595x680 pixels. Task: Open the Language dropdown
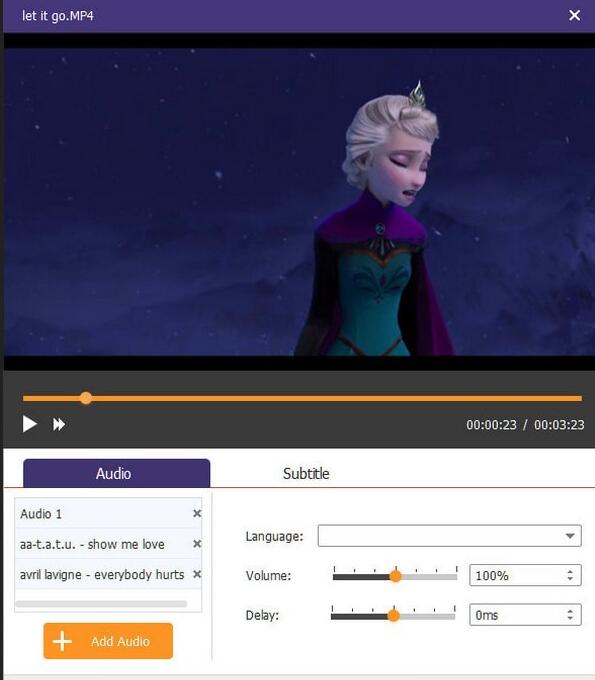(449, 536)
